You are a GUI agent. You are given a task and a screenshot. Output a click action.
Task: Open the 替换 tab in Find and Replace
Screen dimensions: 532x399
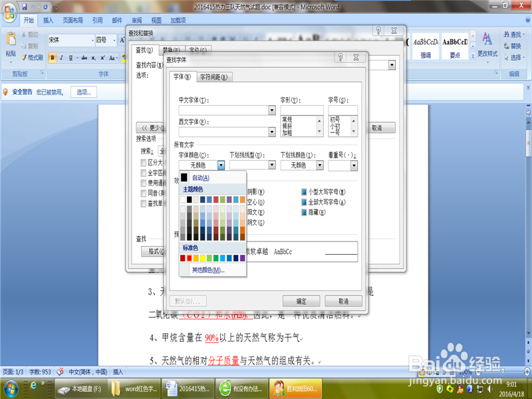click(x=172, y=48)
